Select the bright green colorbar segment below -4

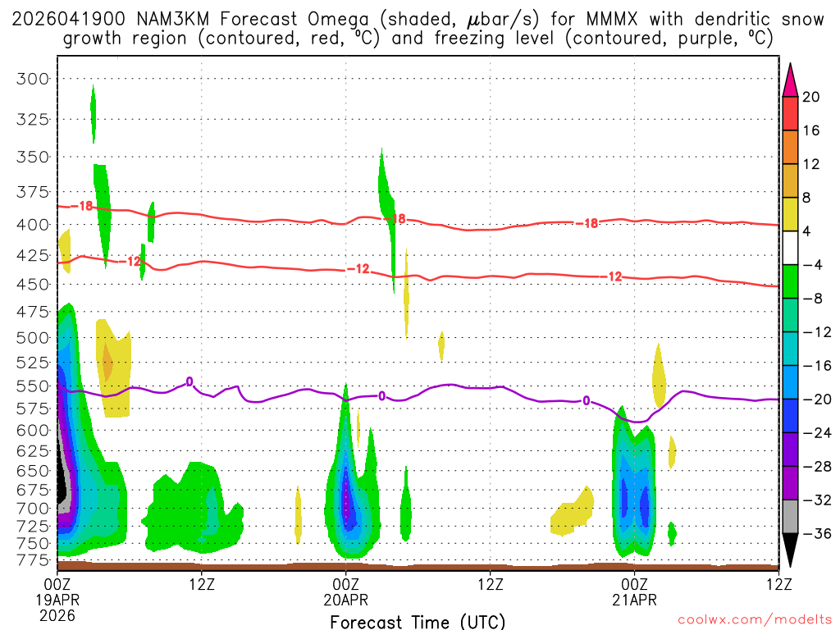[790, 281]
